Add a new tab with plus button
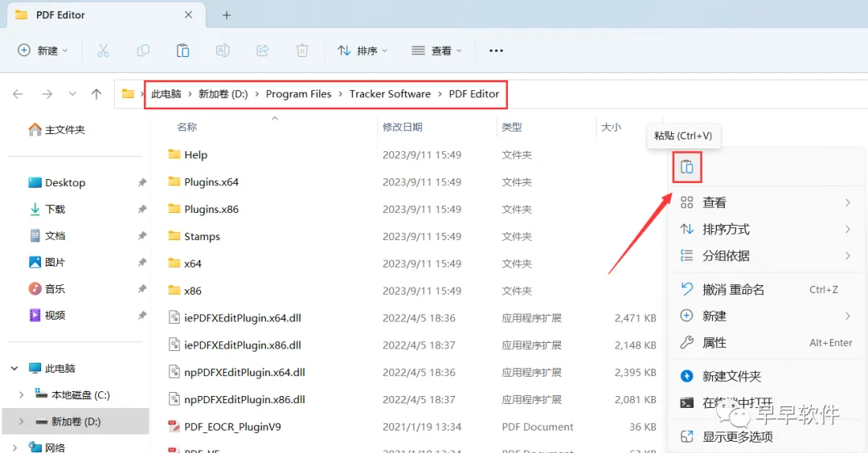 (227, 15)
